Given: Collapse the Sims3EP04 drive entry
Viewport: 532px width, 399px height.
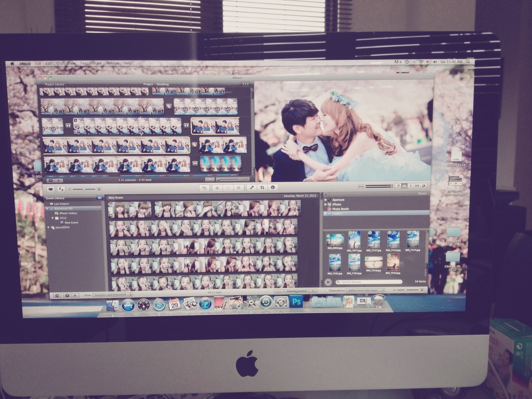Looking at the screenshot, I should click(x=49, y=228).
